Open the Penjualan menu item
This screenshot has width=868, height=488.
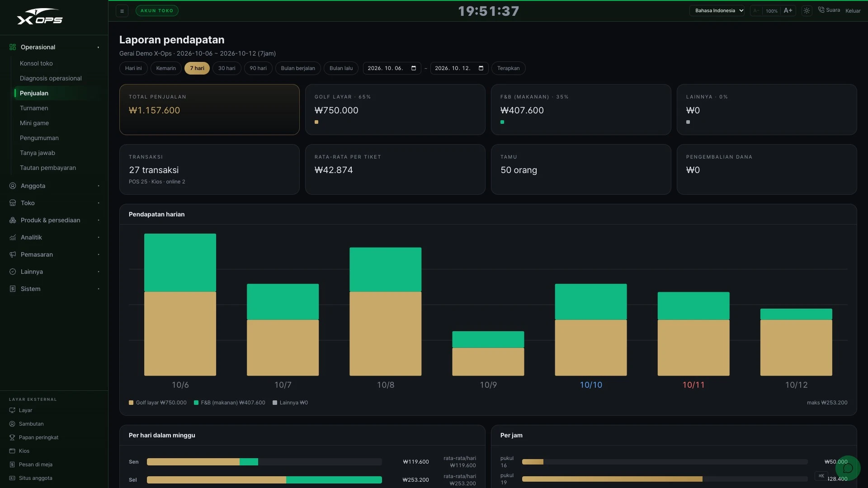pos(60,93)
